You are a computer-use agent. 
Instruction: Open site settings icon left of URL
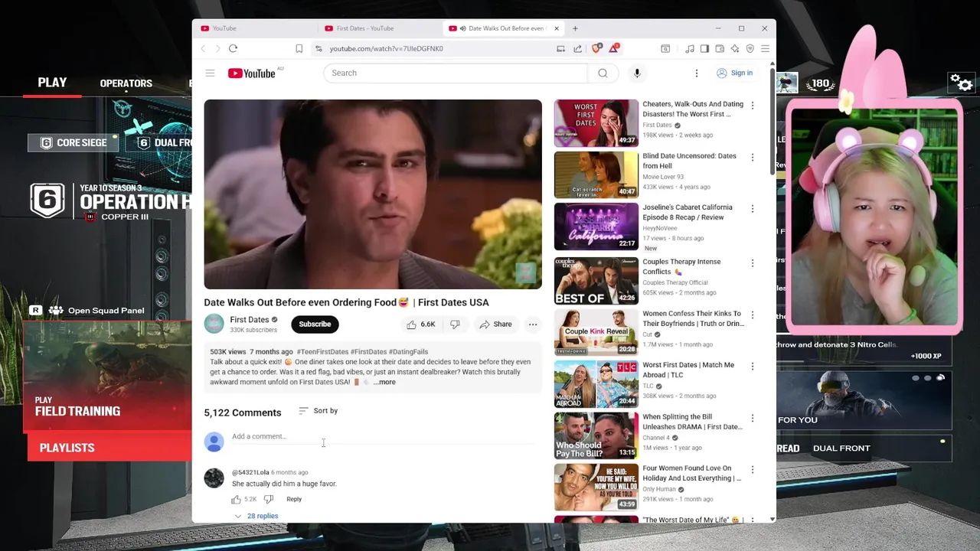pos(318,48)
